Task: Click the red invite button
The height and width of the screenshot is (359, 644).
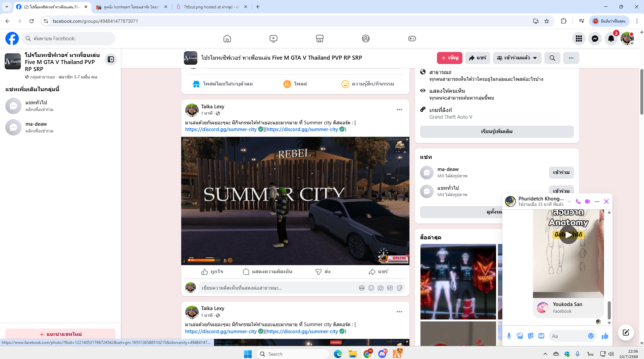Action: [449, 58]
